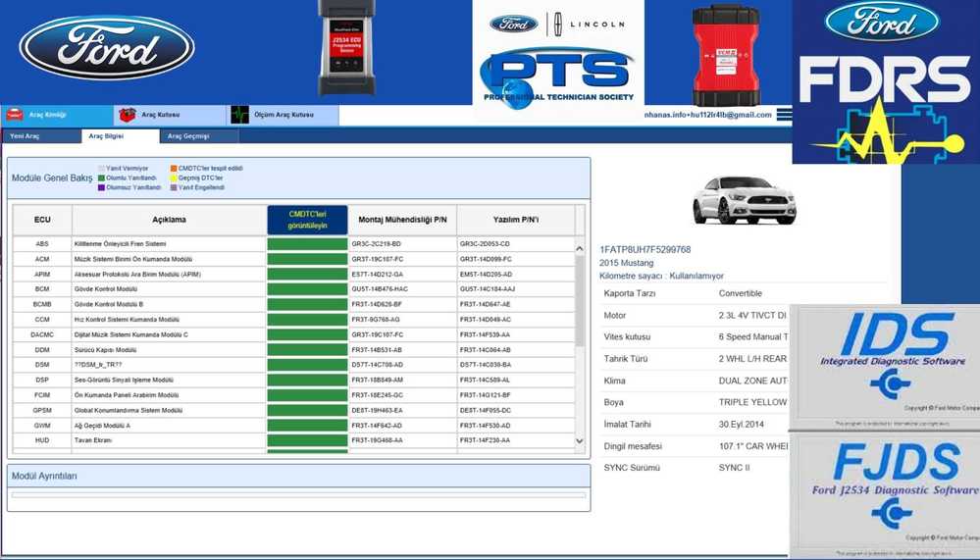The image size is (980, 560).
Task: Click the Modül Ayrıntıları panel header
Action: coord(299,477)
